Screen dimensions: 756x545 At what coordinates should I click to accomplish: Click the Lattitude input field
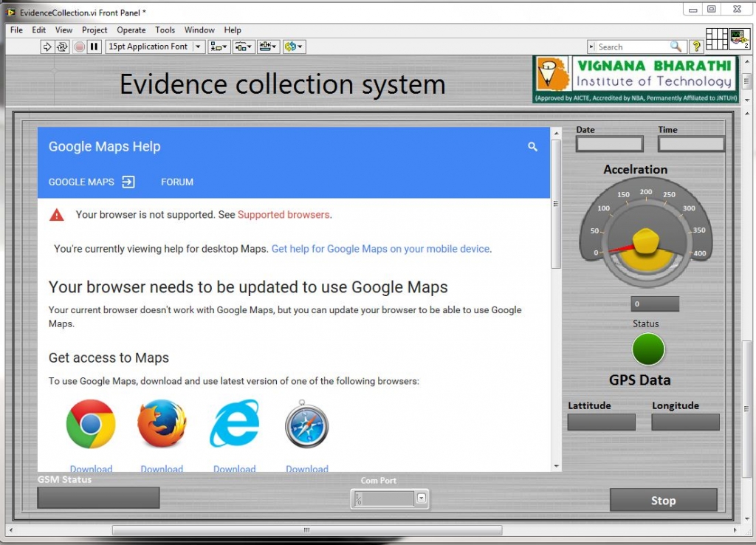pyautogui.click(x=601, y=422)
